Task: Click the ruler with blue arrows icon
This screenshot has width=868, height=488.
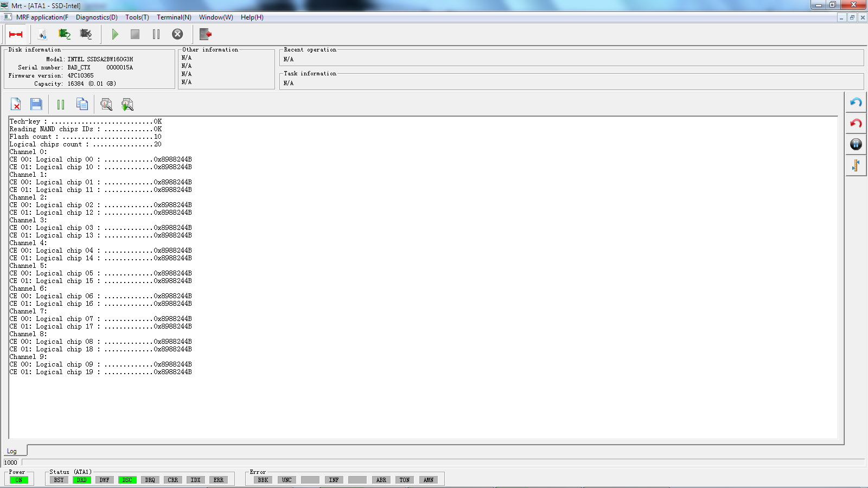Action: [856, 165]
